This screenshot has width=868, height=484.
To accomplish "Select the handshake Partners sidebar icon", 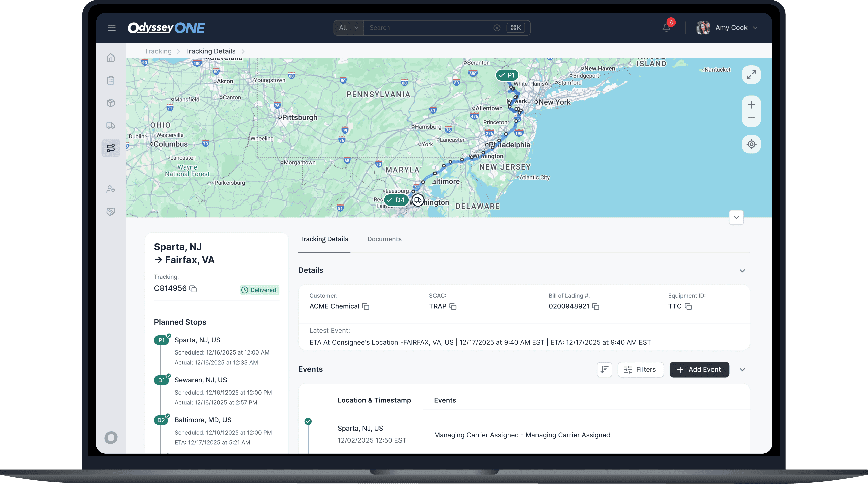I will (x=111, y=211).
